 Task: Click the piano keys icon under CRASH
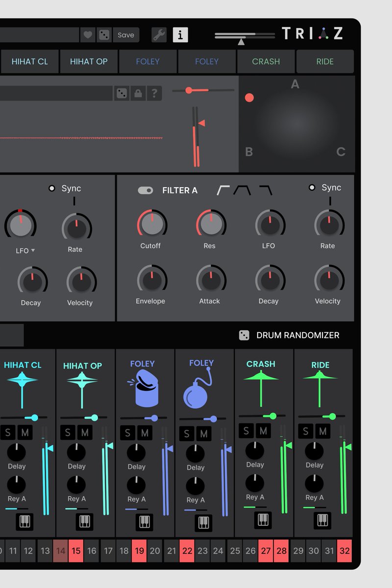(x=263, y=519)
